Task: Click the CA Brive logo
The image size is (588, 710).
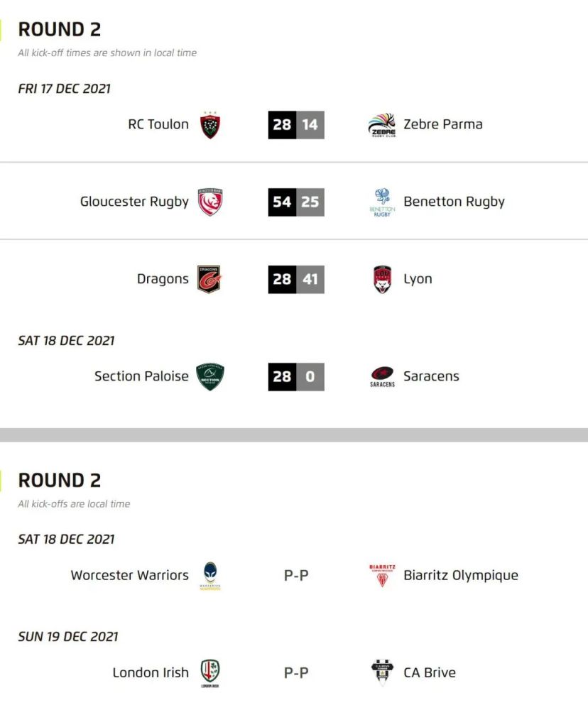Action: tap(382, 673)
